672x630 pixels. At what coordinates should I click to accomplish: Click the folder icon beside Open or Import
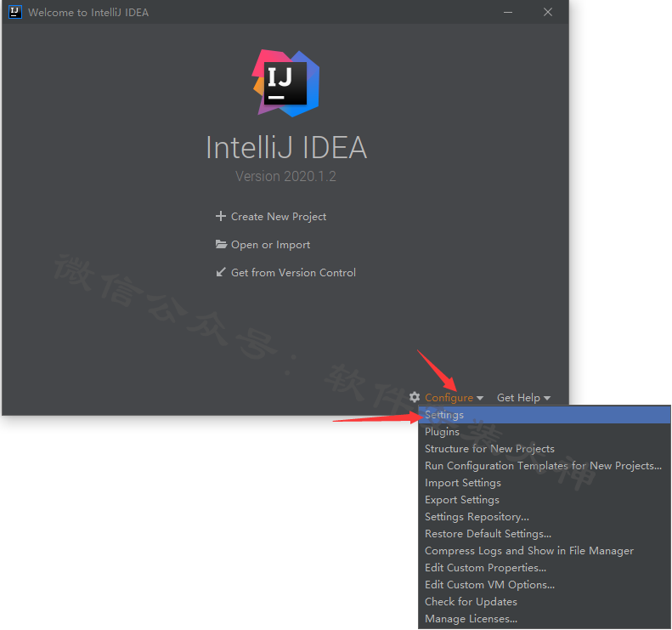(221, 245)
